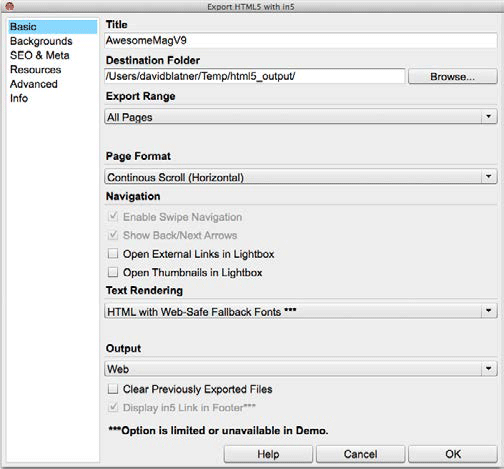Click the Title text field
This screenshot has height=469, width=504.
(301, 41)
